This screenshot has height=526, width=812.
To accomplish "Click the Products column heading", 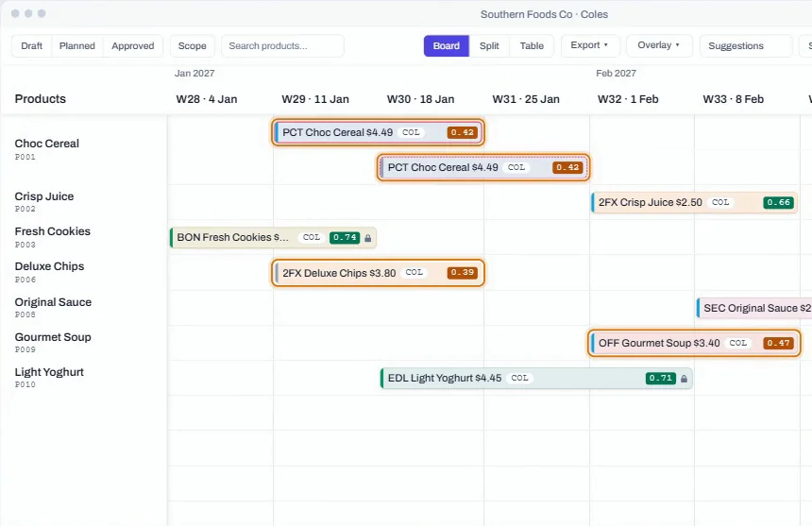I will tap(41, 99).
